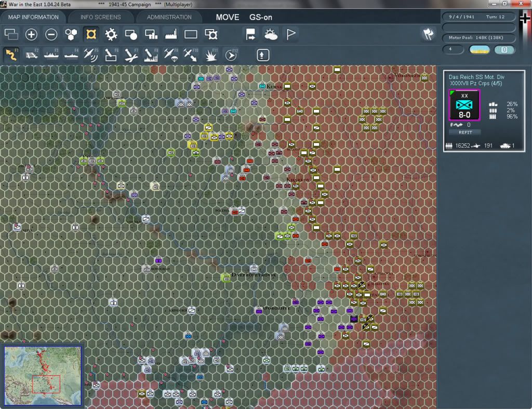Toggle the factory map overlay
532x409 pixels.
tap(171, 34)
